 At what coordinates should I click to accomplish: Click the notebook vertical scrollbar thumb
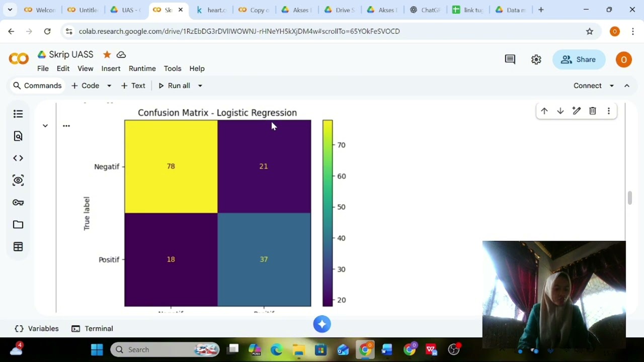pyautogui.click(x=629, y=198)
